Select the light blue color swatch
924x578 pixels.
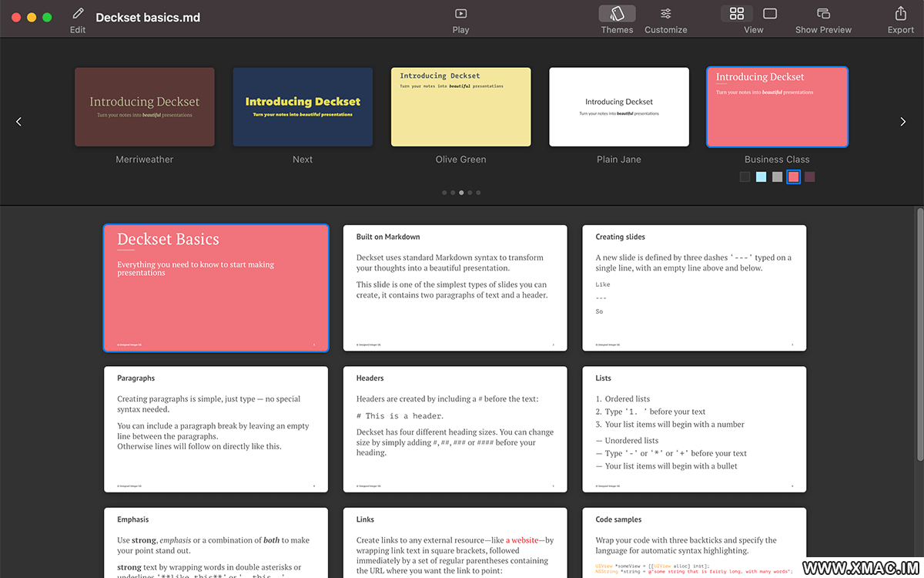point(761,177)
